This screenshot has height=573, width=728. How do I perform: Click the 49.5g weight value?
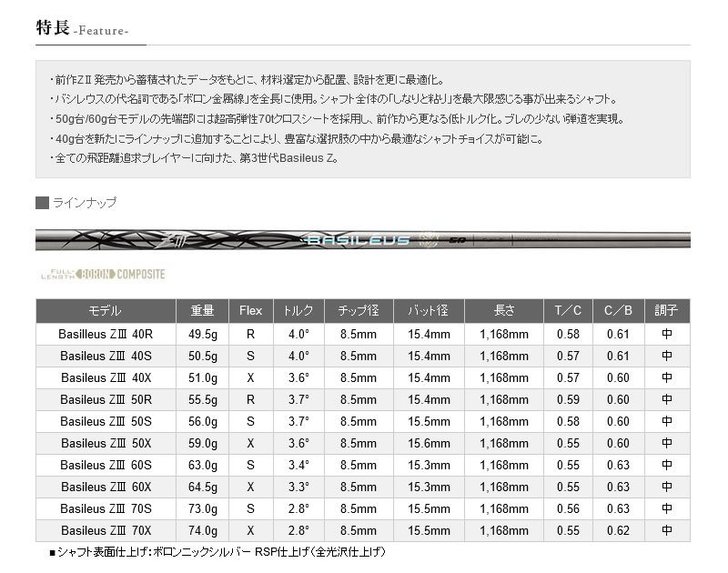click(x=203, y=335)
